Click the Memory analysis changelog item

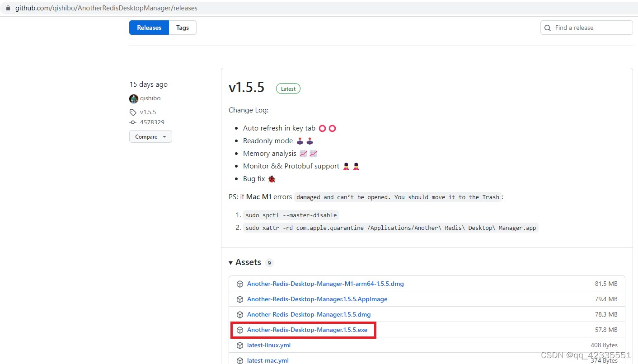point(280,154)
